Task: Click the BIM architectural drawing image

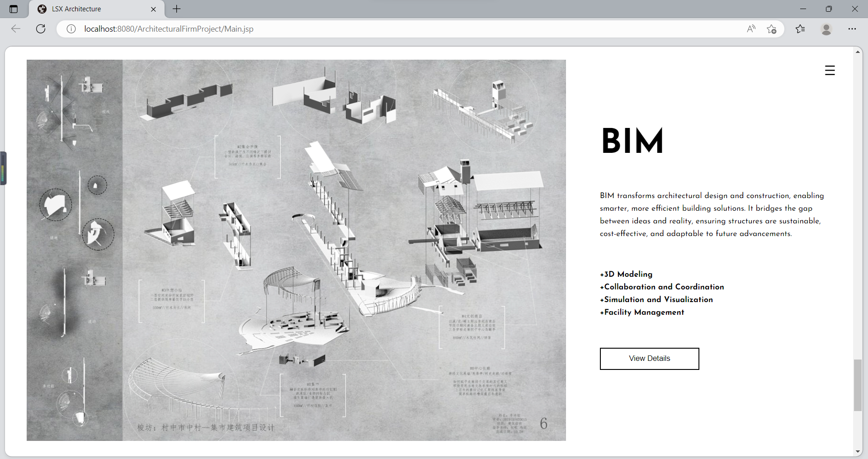Action: point(296,250)
